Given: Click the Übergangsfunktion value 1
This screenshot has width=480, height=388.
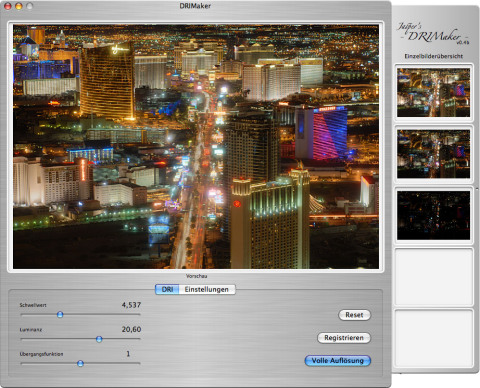Looking at the screenshot, I should click(128, 354).
